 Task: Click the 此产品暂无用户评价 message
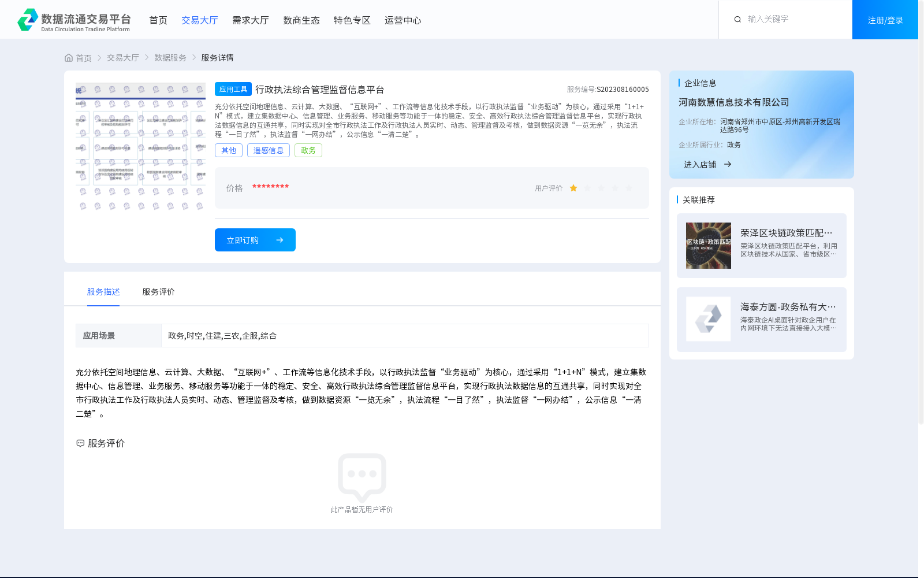point(362,510)
